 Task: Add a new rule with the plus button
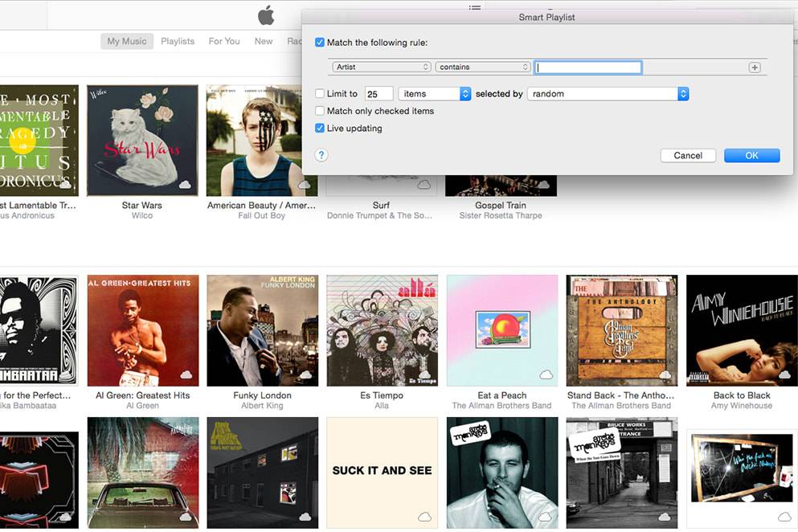click(755, 68)
